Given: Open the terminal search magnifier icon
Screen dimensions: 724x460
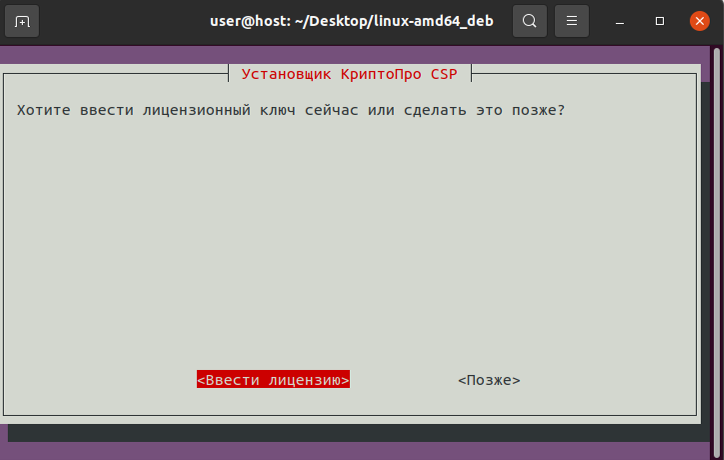Looking at the screenshot, I should [529, 21].
